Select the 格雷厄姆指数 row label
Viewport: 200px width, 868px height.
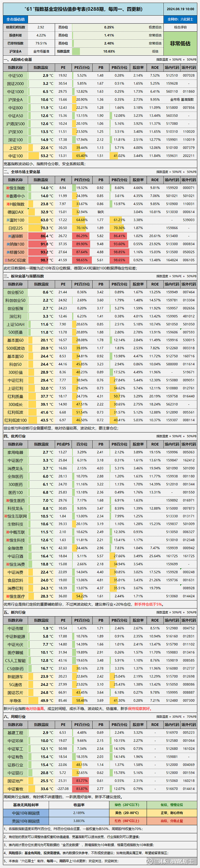(x=15, y=27)
